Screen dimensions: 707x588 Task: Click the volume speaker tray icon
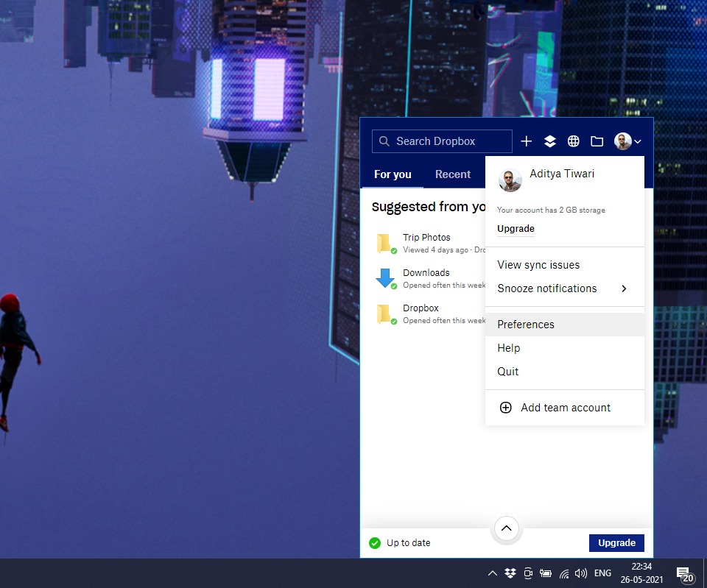pyautogui.click(x=581, y=573)
